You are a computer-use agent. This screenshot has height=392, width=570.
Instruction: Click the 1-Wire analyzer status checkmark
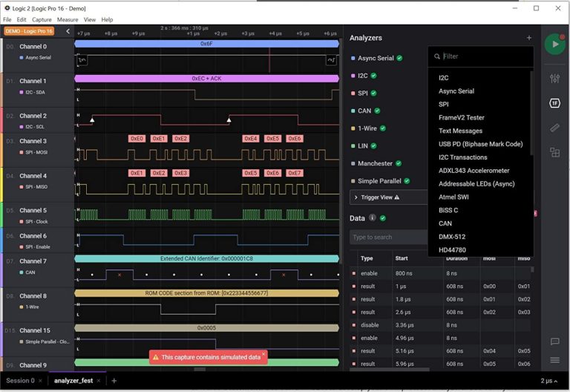pyautogui.click(x=383, y=128)
